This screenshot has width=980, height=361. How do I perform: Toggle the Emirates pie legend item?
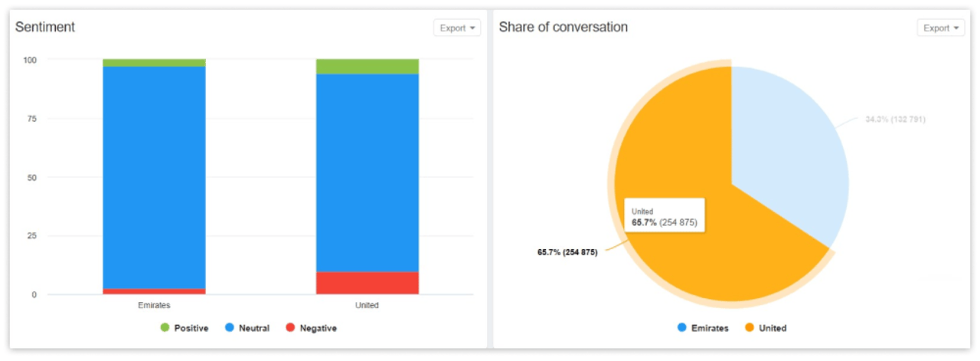709,328
